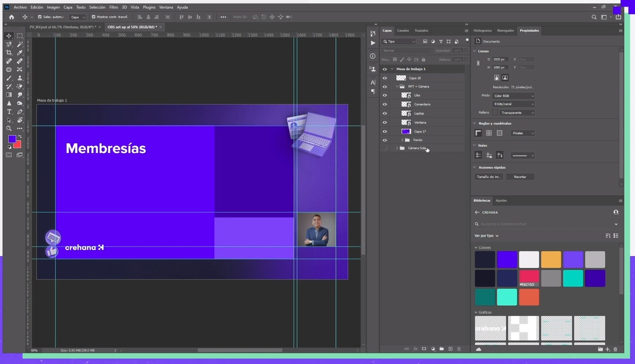
Task: Select the Horizontal Type tool
Action: point(9,112)
